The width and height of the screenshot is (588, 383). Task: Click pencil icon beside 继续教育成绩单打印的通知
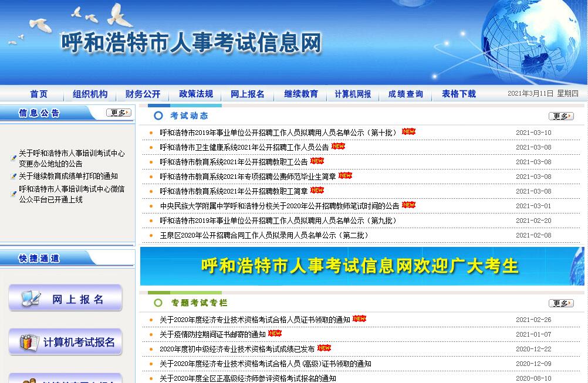point(13,176)
